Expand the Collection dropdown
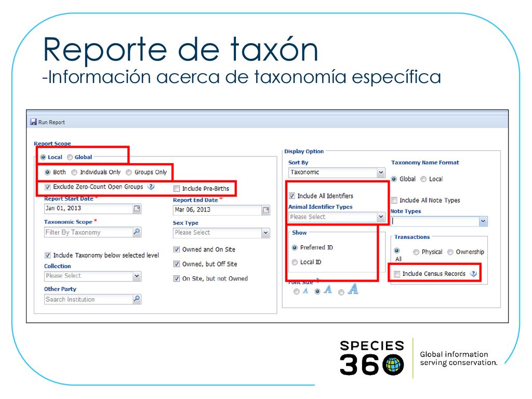This screenshot has width=532, height=399. [137, 276]
